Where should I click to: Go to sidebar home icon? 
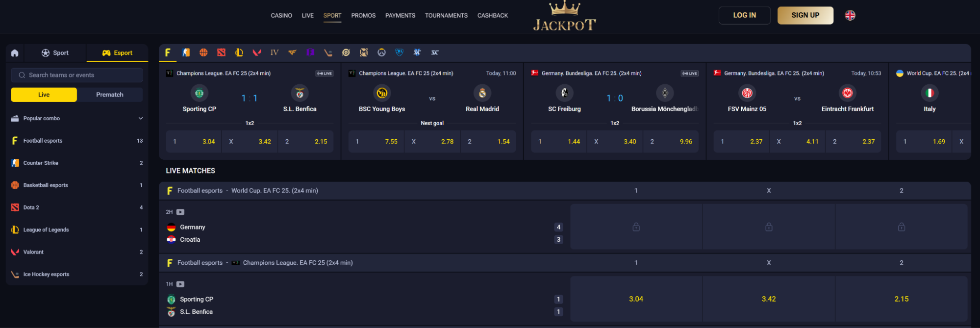point(15,53)
